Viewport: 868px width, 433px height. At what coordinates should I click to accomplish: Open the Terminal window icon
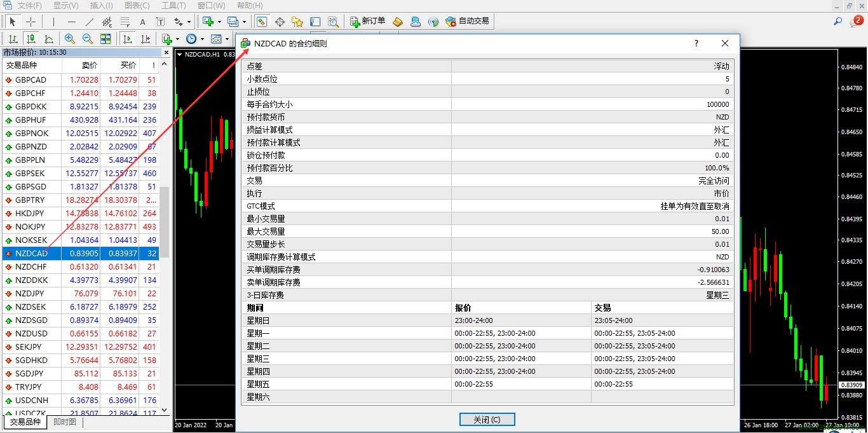315,22
